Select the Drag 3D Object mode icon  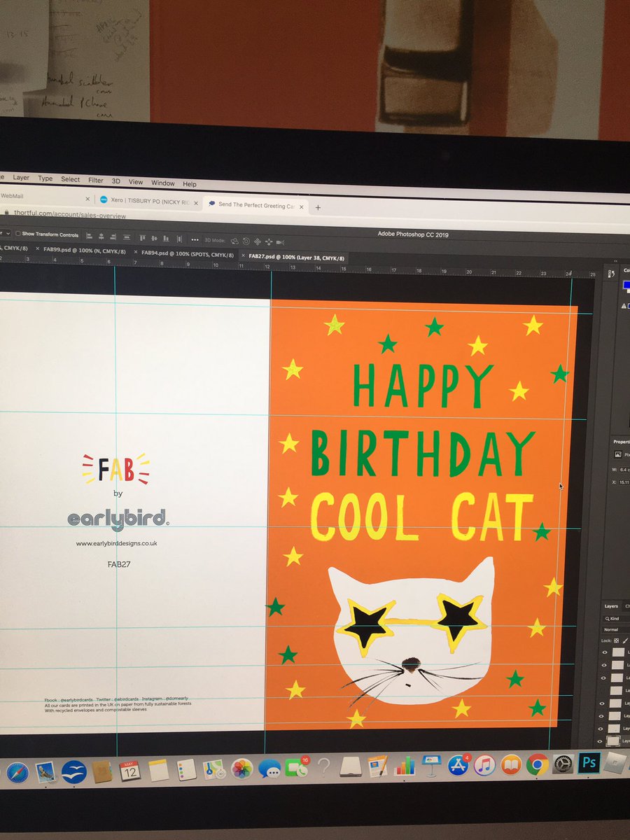coord(257,241)
